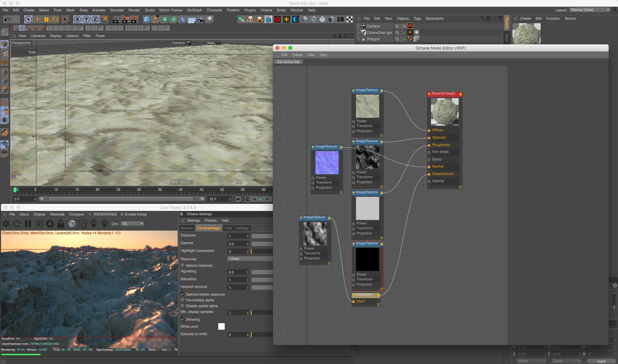The height and width of the screenshot is (364, 618).
Task: Switch to the Kernels tab
Action: [187, 228]
